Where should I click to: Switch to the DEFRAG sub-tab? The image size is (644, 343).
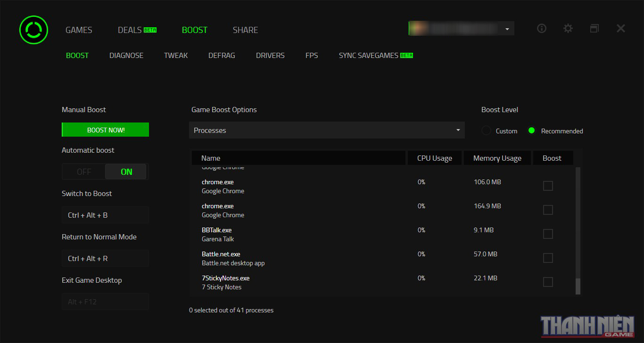(x=222, y=55)
